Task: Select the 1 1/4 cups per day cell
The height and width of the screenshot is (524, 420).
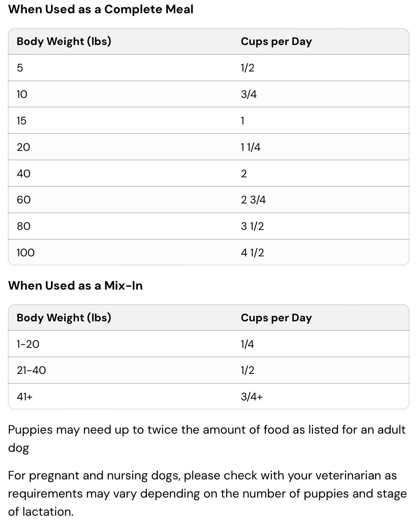Action: click(x=250, y=147)
